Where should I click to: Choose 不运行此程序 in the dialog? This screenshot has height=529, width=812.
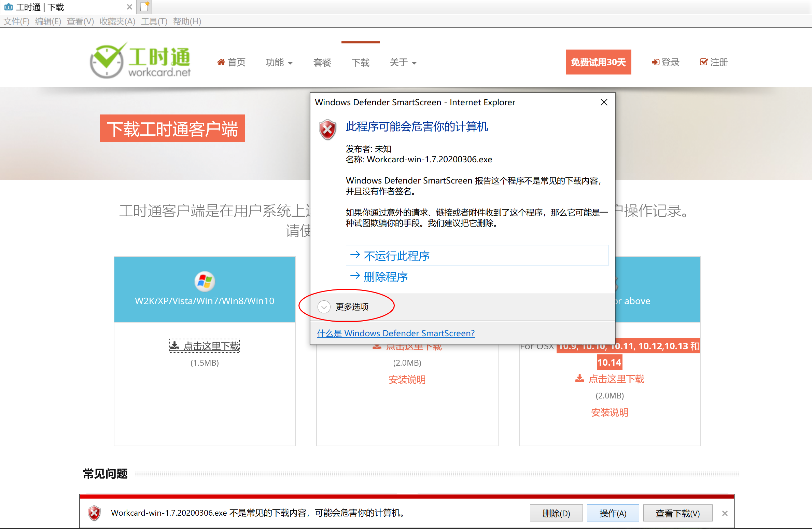pos(396,256)
